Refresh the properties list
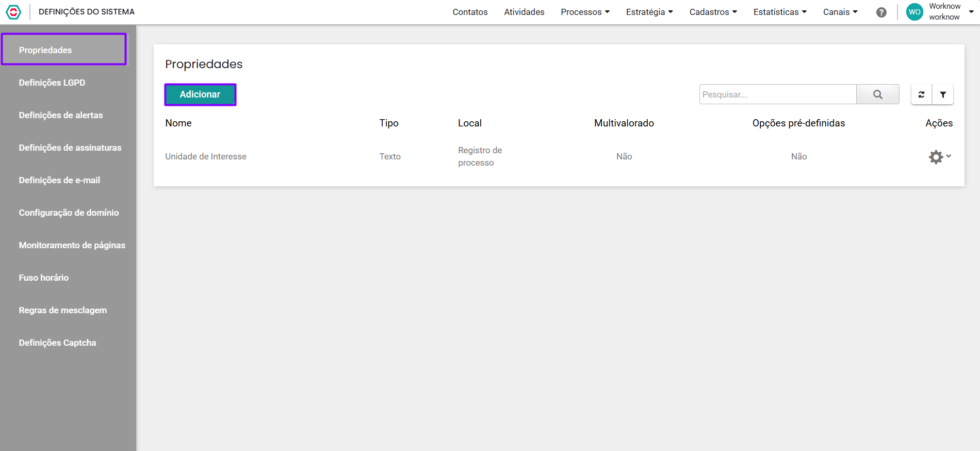 (921, 94)
